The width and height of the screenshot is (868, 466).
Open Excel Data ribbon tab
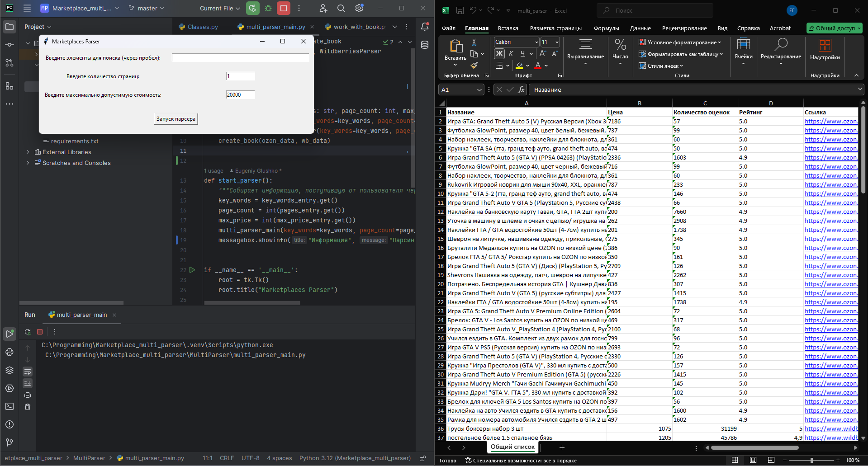click(640, 28)
